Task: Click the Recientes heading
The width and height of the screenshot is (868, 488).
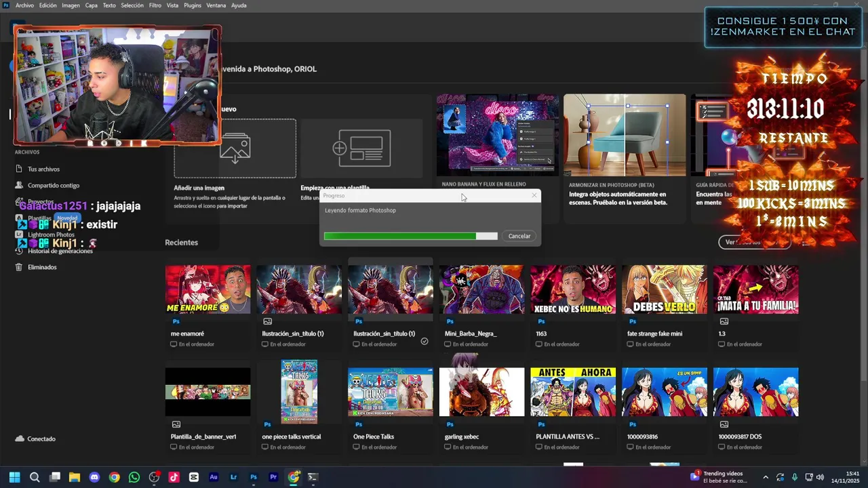Action: point(181,242)
